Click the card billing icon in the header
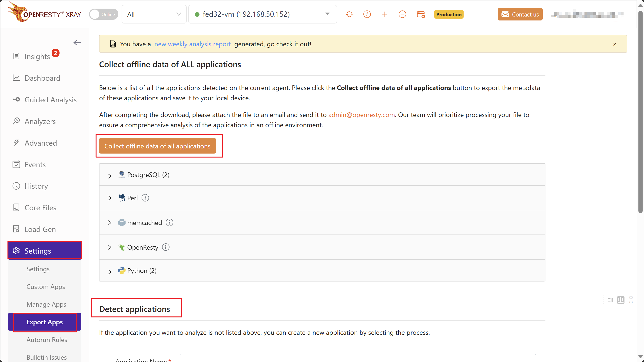The image size is (644, 362). (421, 14)
